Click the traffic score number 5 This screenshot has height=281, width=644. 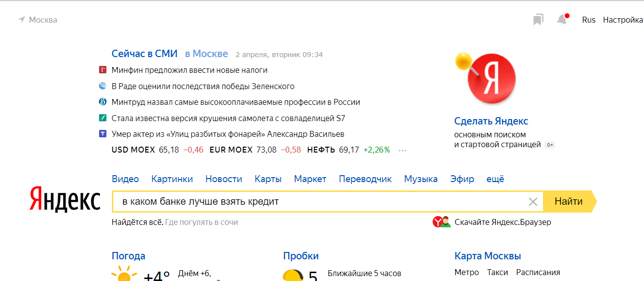tap(313, 277)
